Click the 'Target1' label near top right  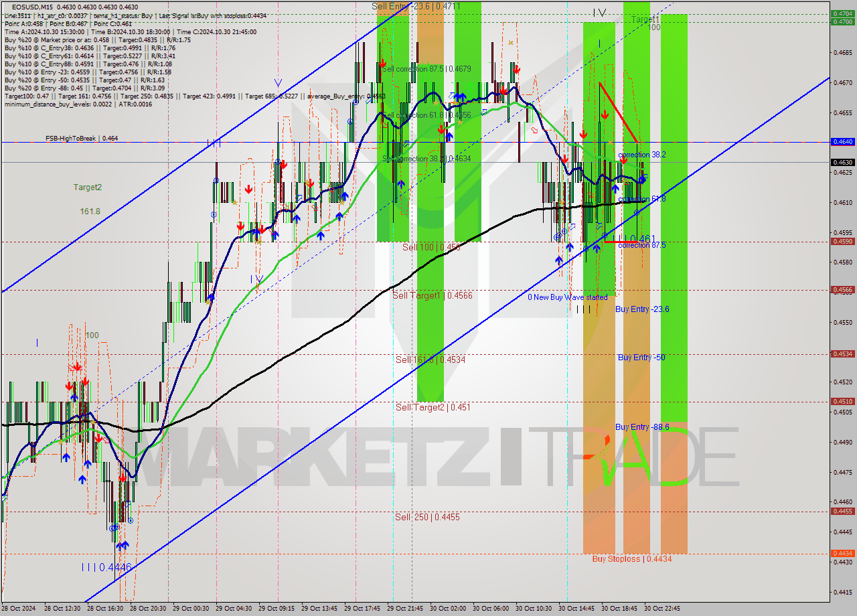[x=645, y=19]
